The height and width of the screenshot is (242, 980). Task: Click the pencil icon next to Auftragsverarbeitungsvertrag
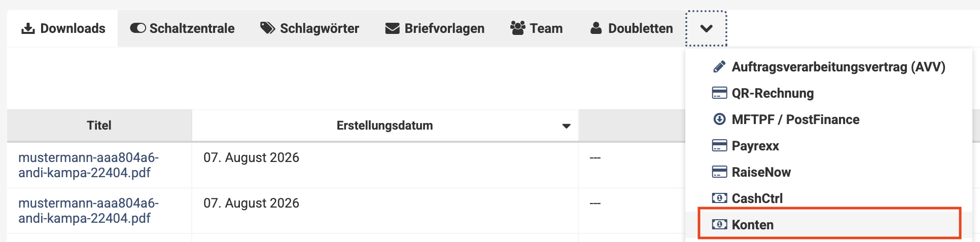pyautogui.click(x=719, y=67)
